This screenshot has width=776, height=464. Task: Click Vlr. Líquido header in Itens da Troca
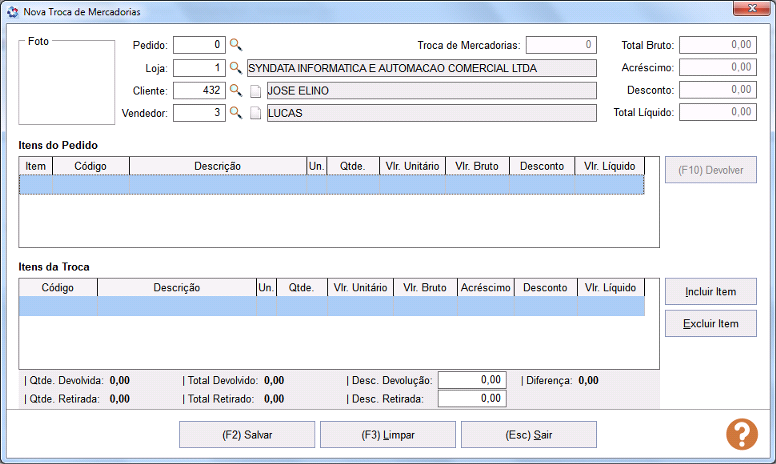coord(611,288)
